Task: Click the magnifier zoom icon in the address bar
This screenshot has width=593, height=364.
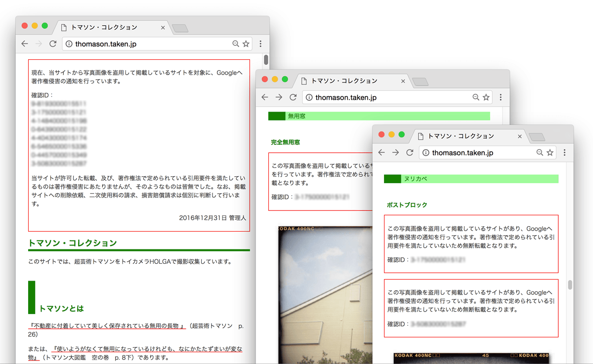Action: pos(540,153)
